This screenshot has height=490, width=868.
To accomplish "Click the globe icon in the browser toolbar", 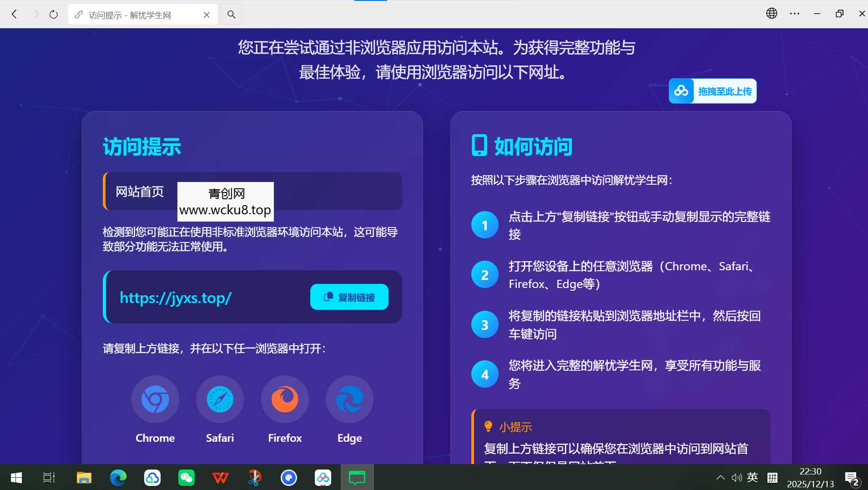I will point(771,13).
